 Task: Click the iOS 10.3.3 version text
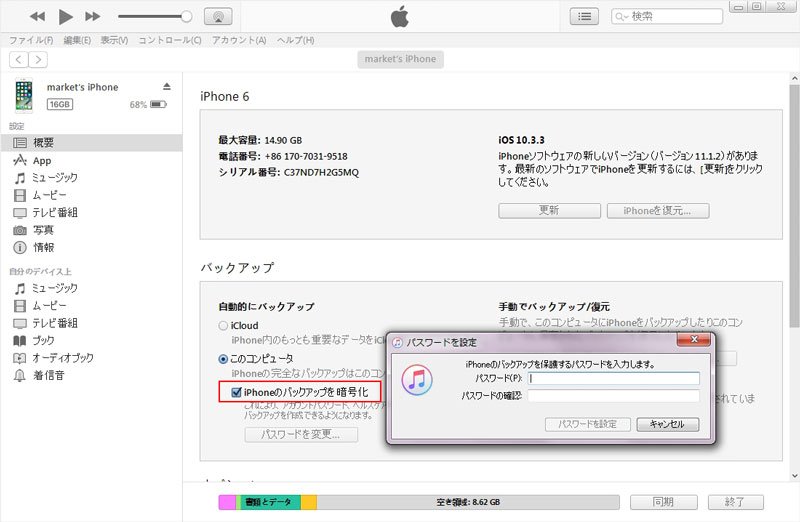[521, 140]
